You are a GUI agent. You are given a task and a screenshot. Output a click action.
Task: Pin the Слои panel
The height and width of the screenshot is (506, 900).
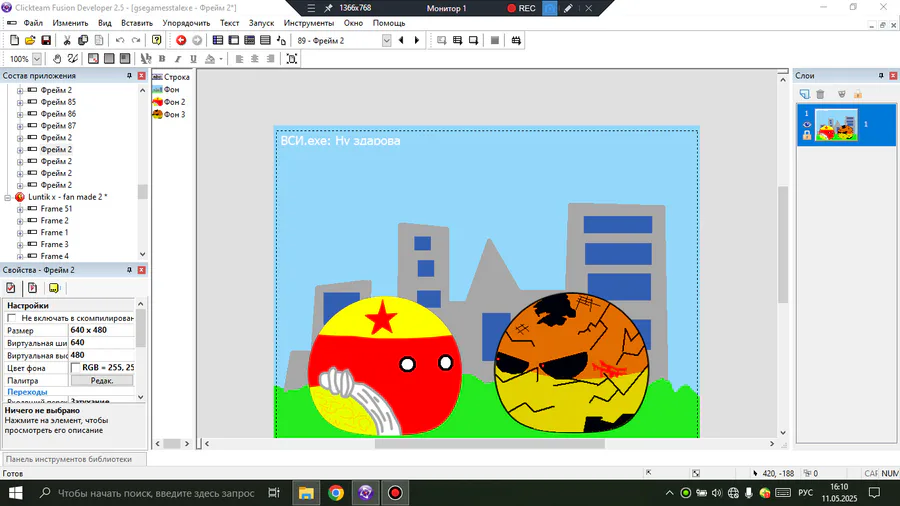[x=881, y=76]
